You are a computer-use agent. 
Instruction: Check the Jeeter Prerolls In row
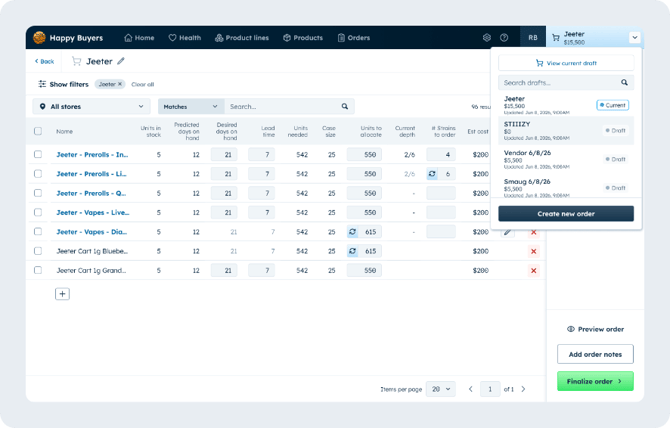(x=38, y=154)
